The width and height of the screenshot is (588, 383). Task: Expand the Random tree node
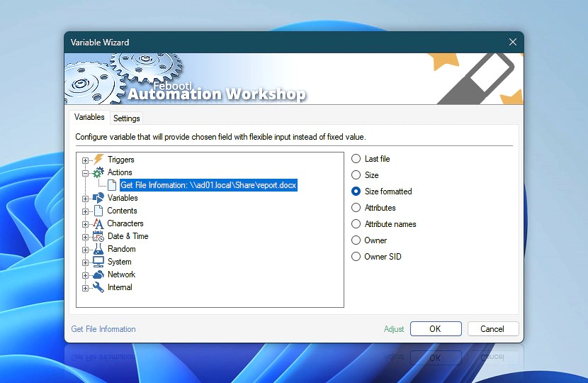(85, 250)
